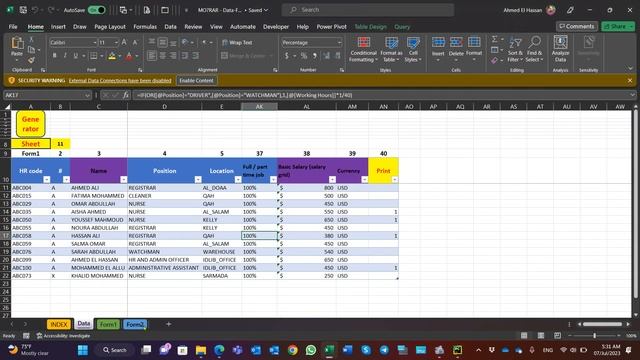Open the Basic Salary column filter dropdown
Image resolution: width=640 pixels, height=360 pixels.
pos(332,180)
